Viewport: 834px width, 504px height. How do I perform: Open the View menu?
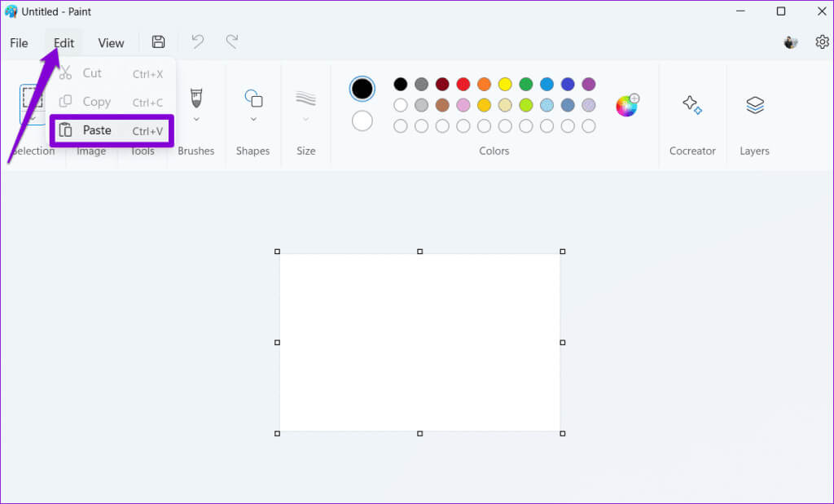coord(111,43)
